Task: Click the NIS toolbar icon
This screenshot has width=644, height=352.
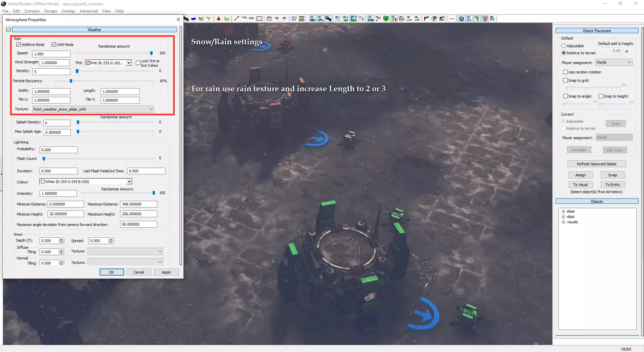Action: tap(201, 19)
